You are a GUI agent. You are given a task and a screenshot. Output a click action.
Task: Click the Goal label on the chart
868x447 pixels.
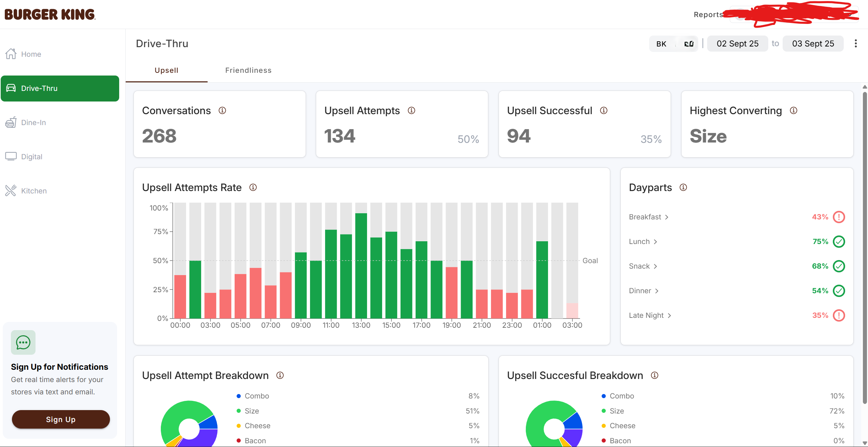pos(590,261)
